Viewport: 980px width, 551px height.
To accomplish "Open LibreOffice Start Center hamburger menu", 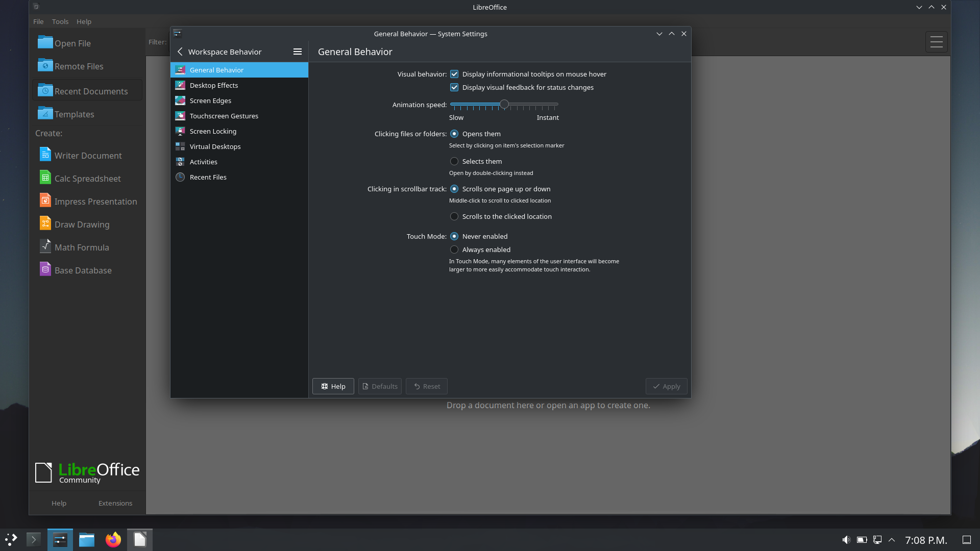I will 936,42.
